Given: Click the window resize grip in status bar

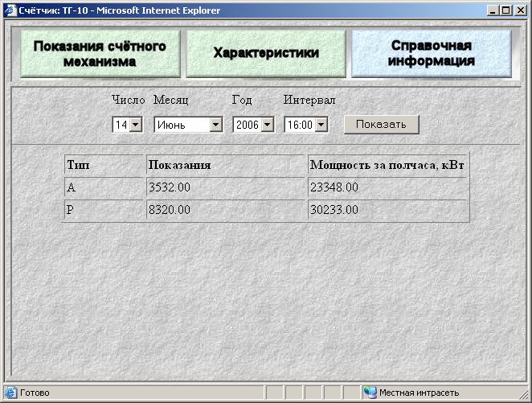Looking at the screenshot, I should (523, 394).
